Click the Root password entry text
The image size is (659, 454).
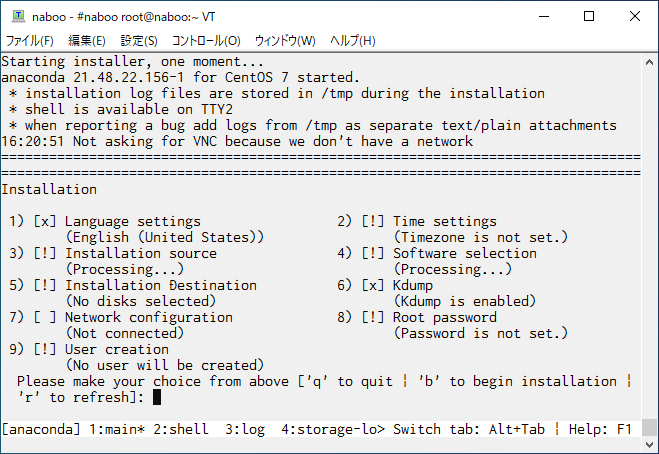[x=445, y=317]
